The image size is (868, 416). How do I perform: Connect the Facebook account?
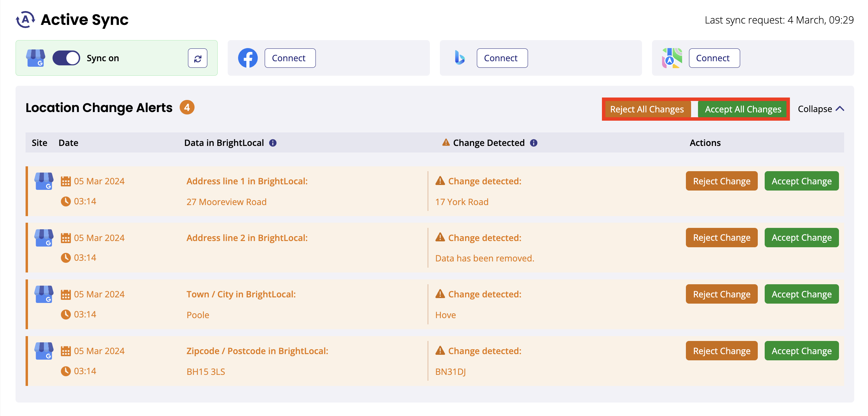tap(290, 58)
